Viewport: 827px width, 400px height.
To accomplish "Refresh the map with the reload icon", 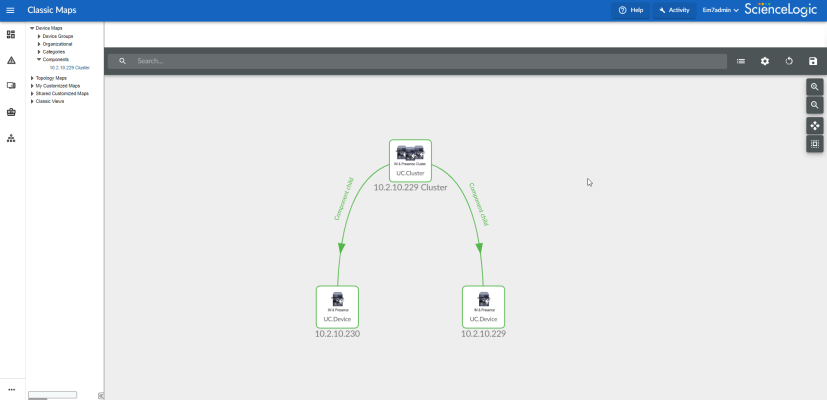I will (x=789, y=61).
